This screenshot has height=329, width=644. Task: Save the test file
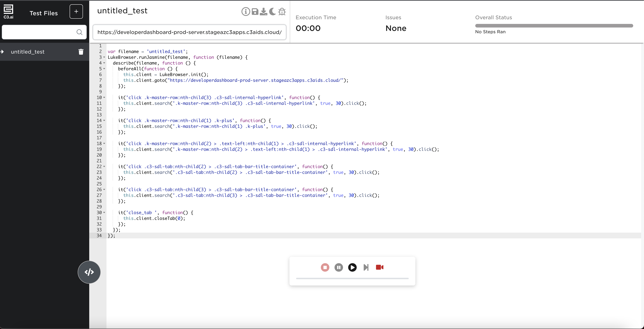point(255,12)
